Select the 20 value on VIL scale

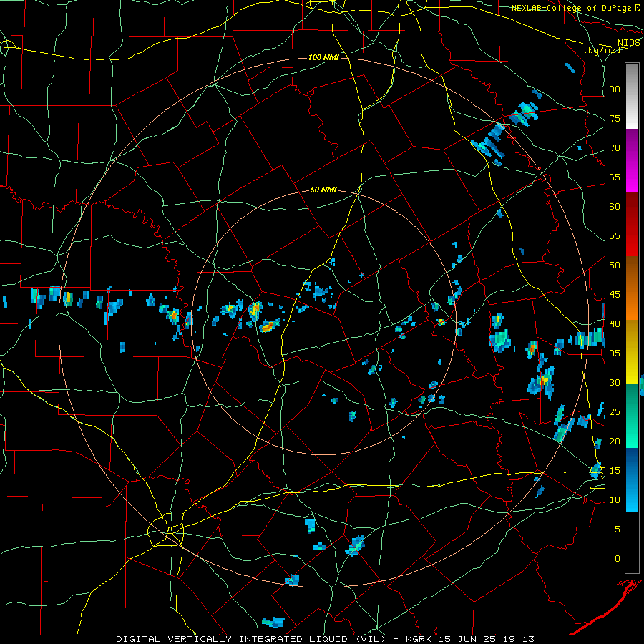615,441
